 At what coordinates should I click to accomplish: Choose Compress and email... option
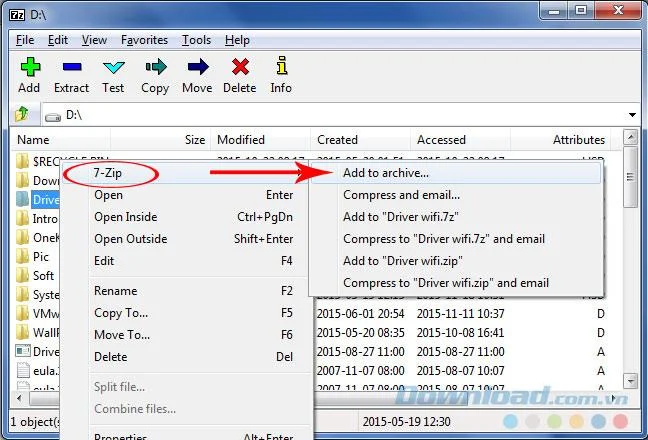455,195
